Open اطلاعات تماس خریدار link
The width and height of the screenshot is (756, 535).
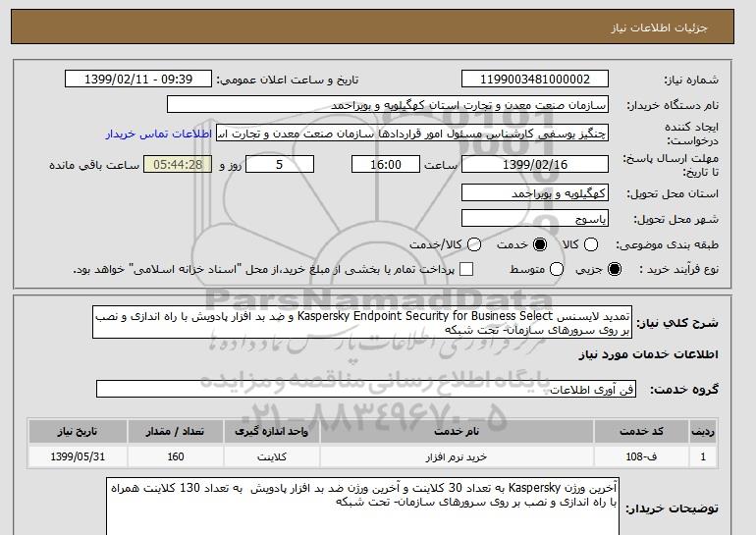[x=159, y=134]
